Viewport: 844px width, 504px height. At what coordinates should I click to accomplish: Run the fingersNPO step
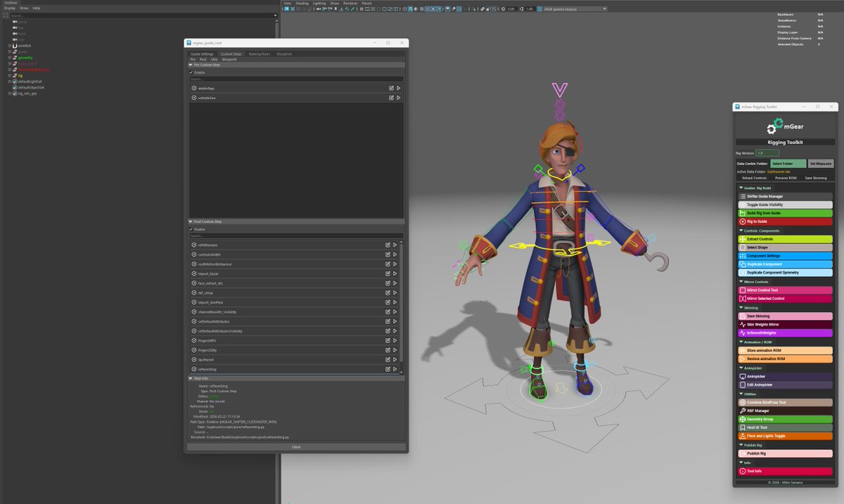395,340
